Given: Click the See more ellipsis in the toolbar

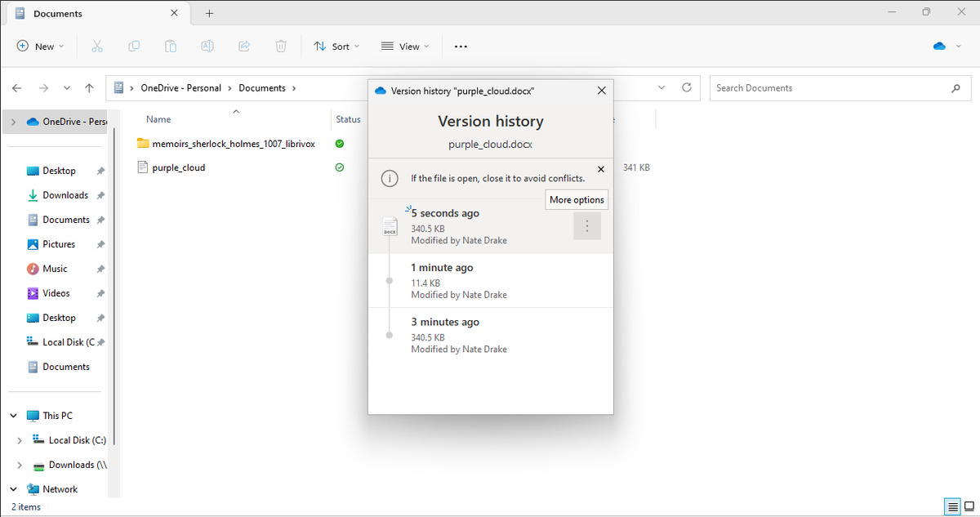Looking at the screenshot, I should 460,46.
